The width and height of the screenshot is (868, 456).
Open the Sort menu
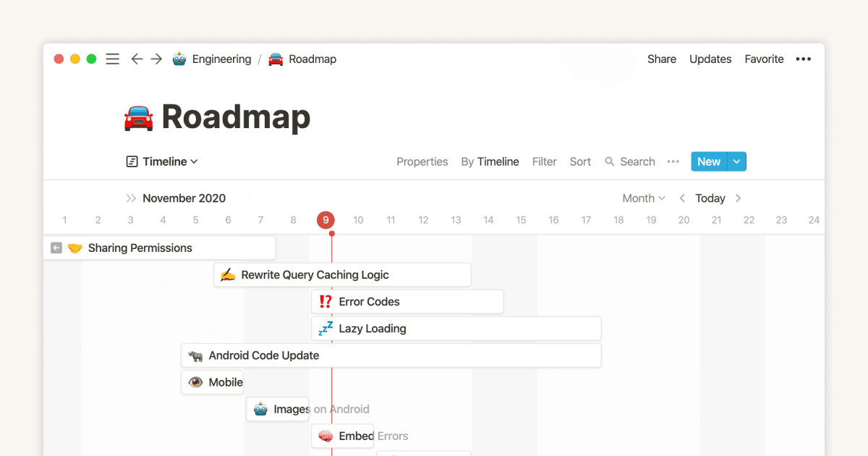(580, 161)
